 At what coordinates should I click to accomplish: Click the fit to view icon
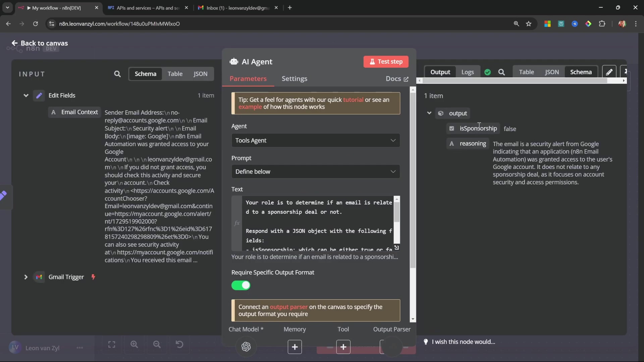coord(112,345)
